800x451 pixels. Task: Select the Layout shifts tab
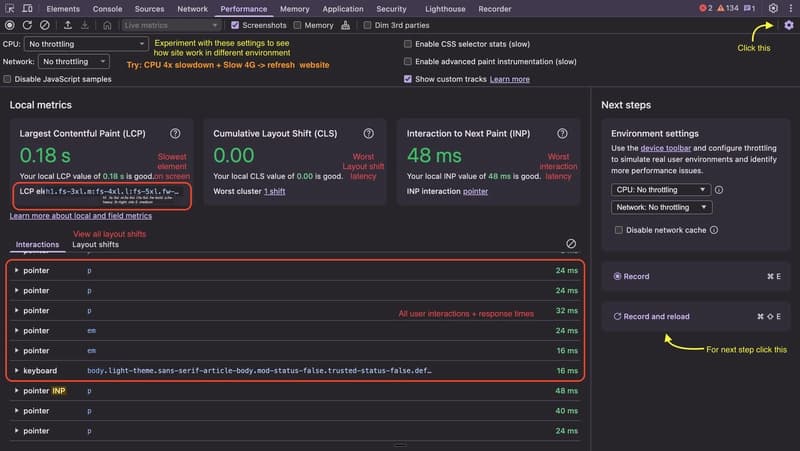pyautogui.click(x=95, y=244)
